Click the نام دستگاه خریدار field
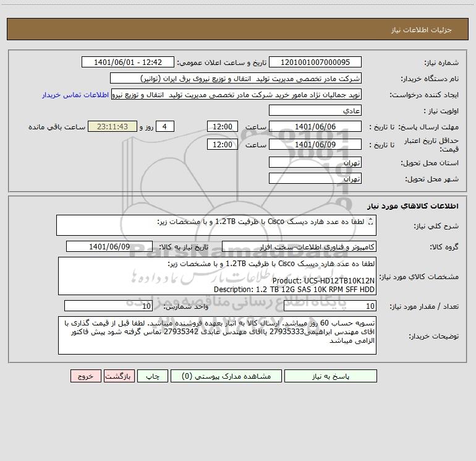This screenshot has height=461, width=476. [x=236, y=78]
